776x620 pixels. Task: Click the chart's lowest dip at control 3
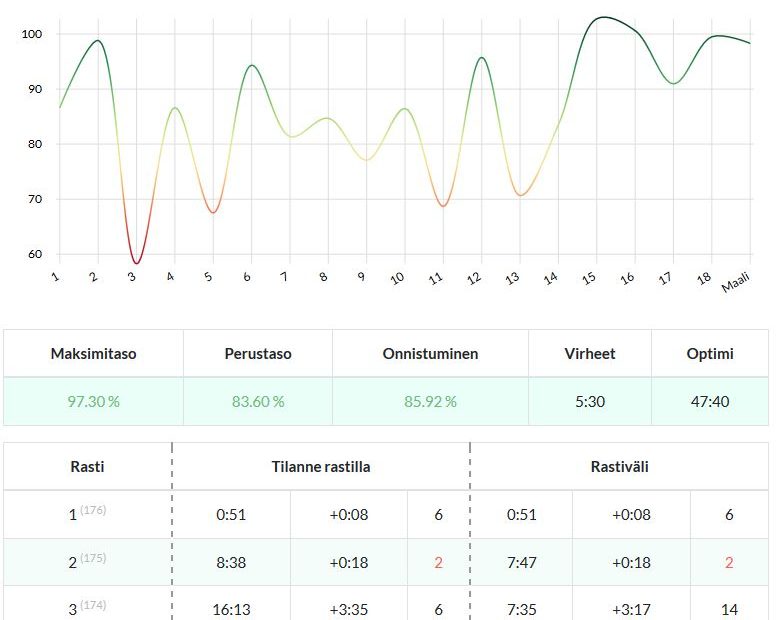coord(136,263)
